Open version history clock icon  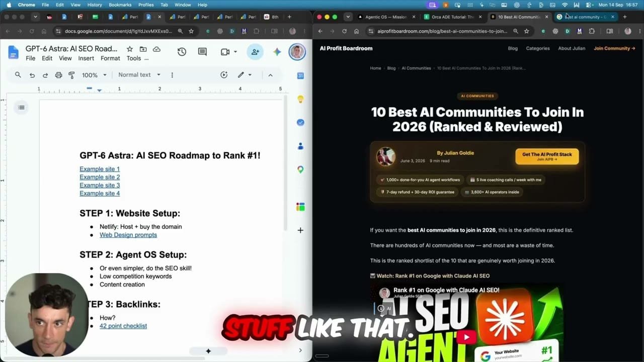[x=182, y=52]
